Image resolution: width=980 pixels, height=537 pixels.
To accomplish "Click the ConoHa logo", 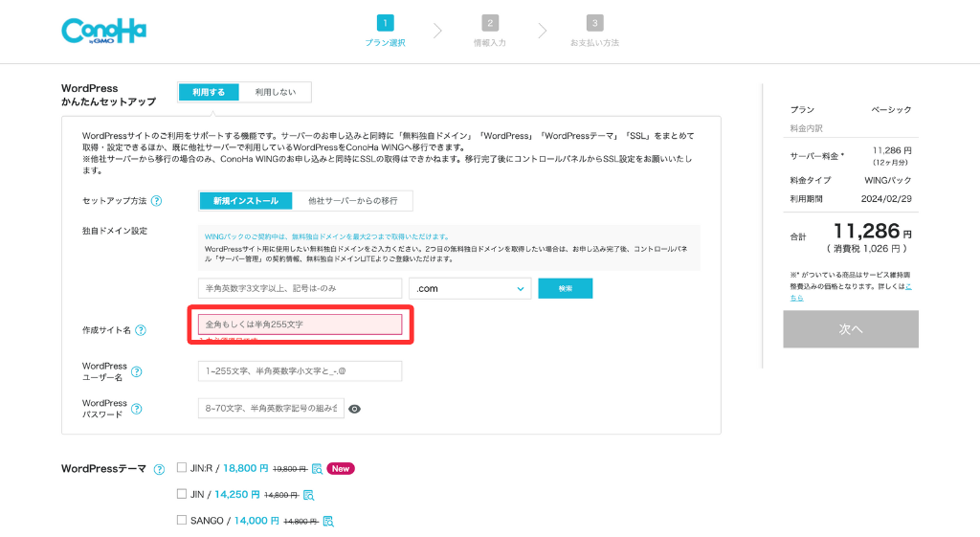I will [x=103, y=31].
